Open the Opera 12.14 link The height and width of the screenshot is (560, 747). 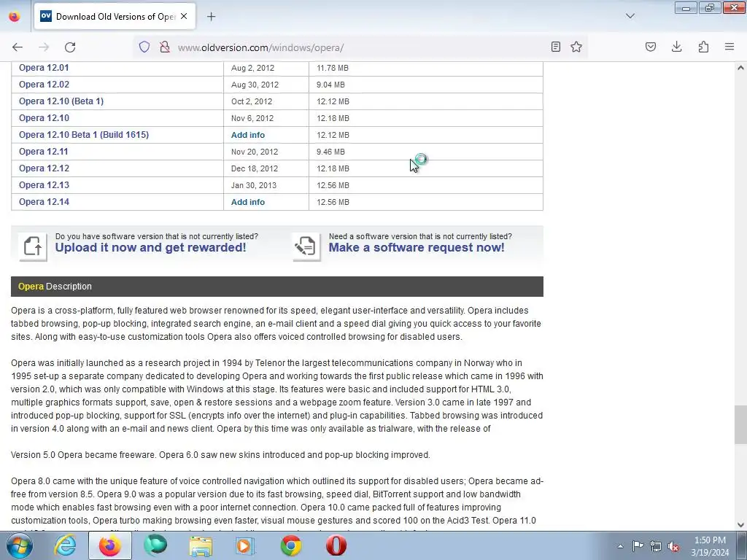coord(44,202)
